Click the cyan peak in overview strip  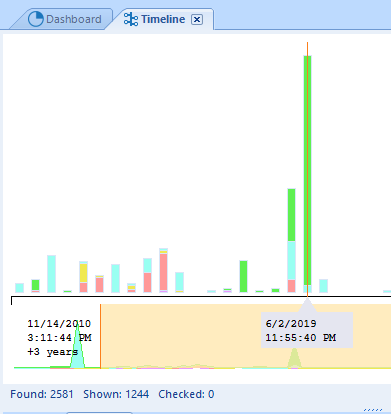(x=78, y=347)
